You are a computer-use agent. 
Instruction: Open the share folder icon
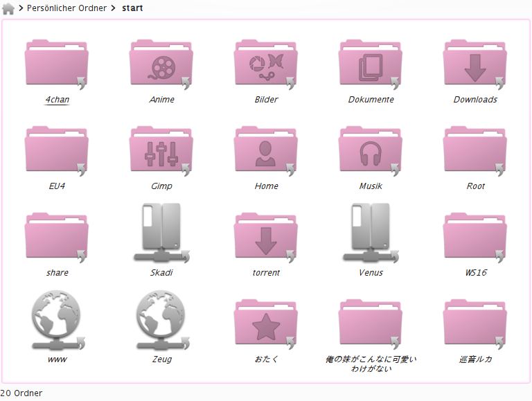pos(57,237)
